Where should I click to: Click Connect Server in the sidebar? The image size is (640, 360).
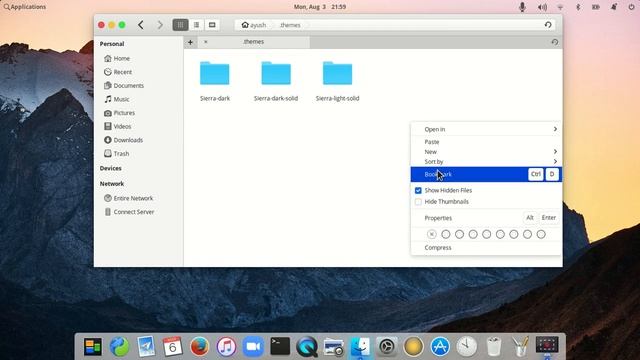tap(129, 212)
